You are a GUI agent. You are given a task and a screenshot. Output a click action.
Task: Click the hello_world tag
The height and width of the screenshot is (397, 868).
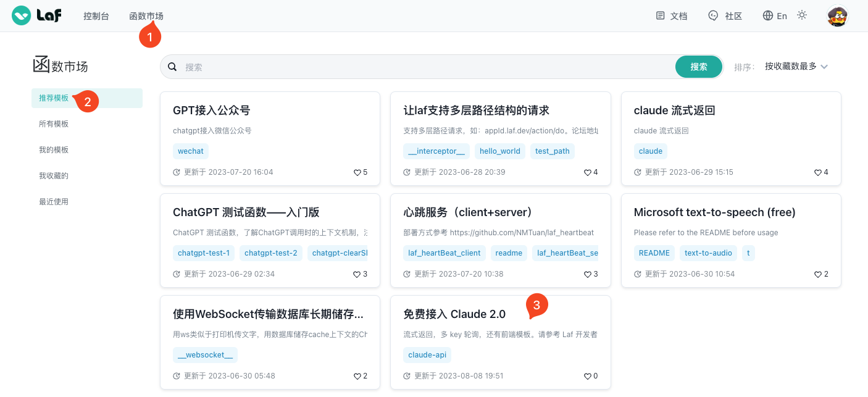point(500,151)
